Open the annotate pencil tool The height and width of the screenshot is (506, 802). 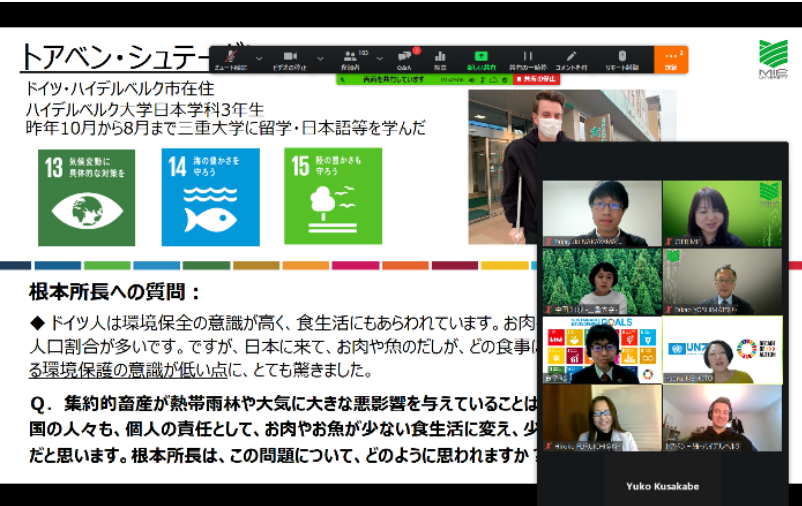[571, 59]
